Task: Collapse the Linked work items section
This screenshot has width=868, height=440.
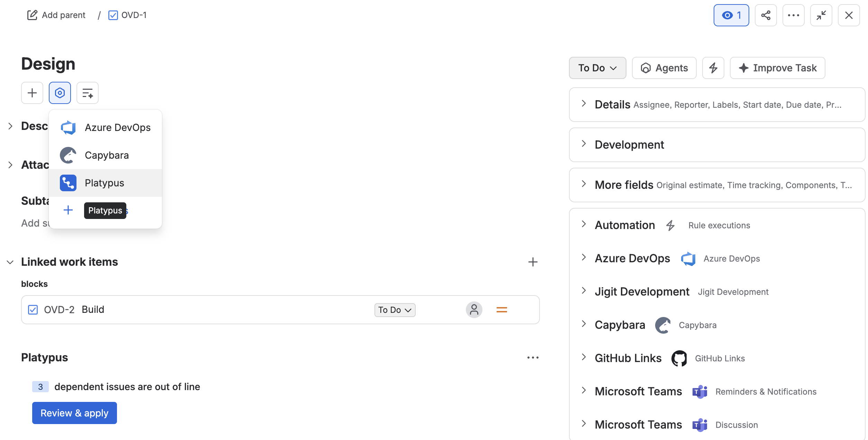Action: (x=10, y=262)
